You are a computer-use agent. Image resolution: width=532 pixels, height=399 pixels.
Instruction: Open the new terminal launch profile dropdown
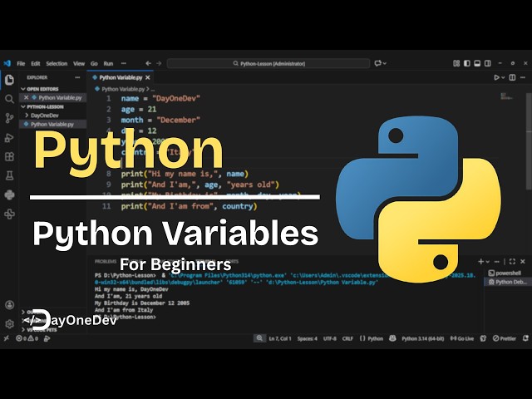tap(488, 262)
